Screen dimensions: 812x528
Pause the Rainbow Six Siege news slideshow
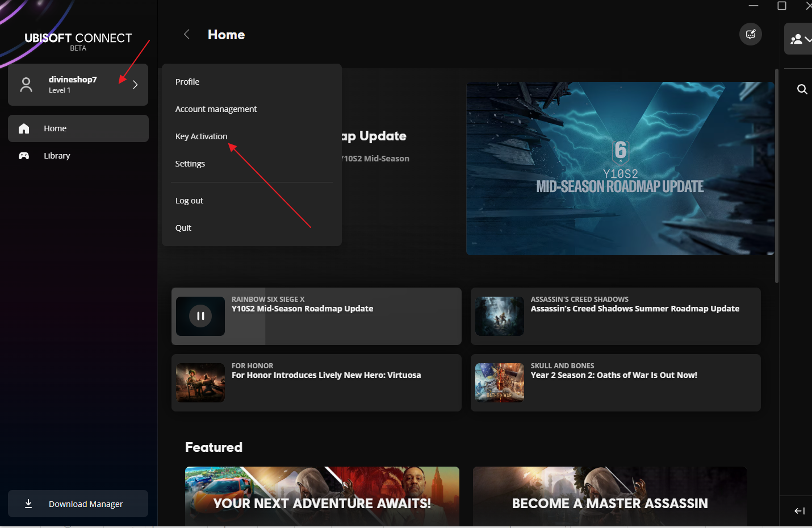click(x=200, y=316)
